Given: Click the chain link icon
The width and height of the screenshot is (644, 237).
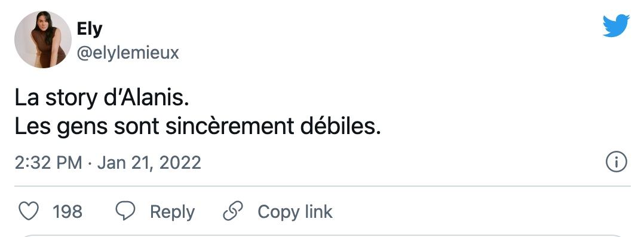Looking at the screenshot, I should click(x=233, y=211).
